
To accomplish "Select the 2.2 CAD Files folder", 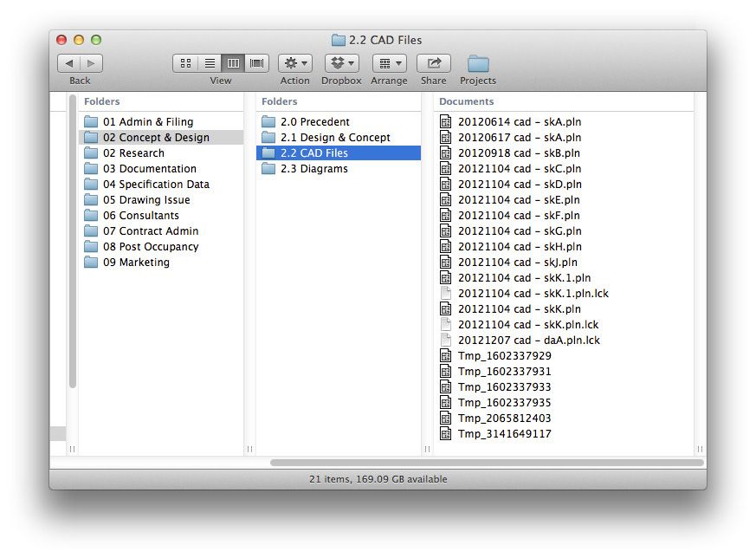I will point(339,152).
